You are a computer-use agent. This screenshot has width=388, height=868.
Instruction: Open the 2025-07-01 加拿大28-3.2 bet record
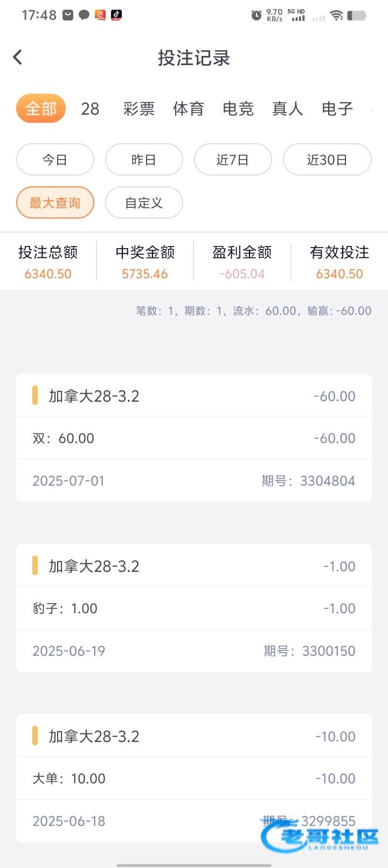(194, 438)
